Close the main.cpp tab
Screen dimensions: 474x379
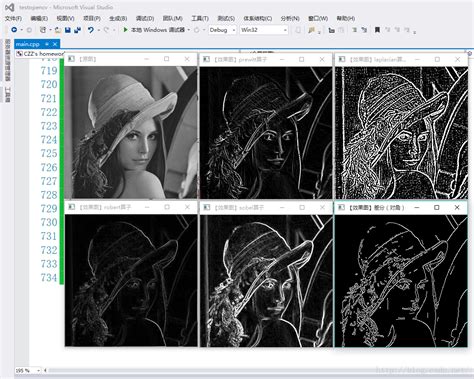[55, 44]
